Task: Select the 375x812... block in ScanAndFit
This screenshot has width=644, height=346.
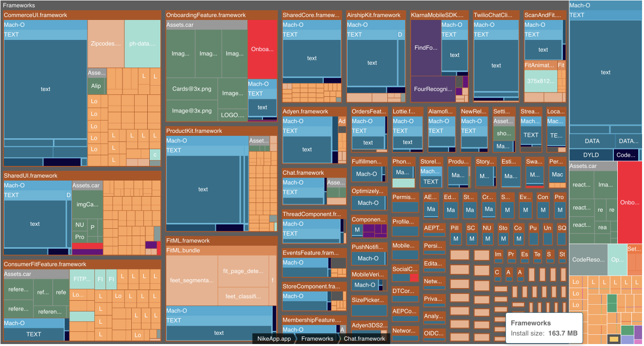Action: click(540, 81)
